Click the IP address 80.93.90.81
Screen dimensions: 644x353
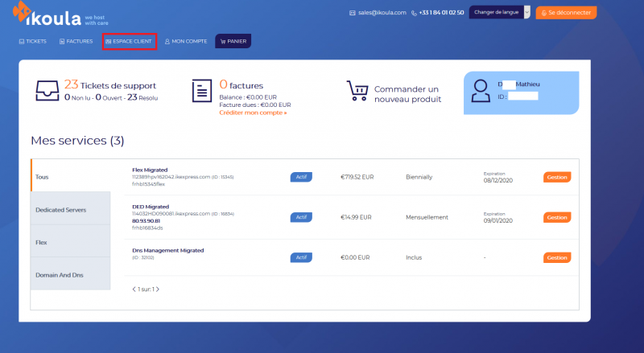[x=146, y=221]
